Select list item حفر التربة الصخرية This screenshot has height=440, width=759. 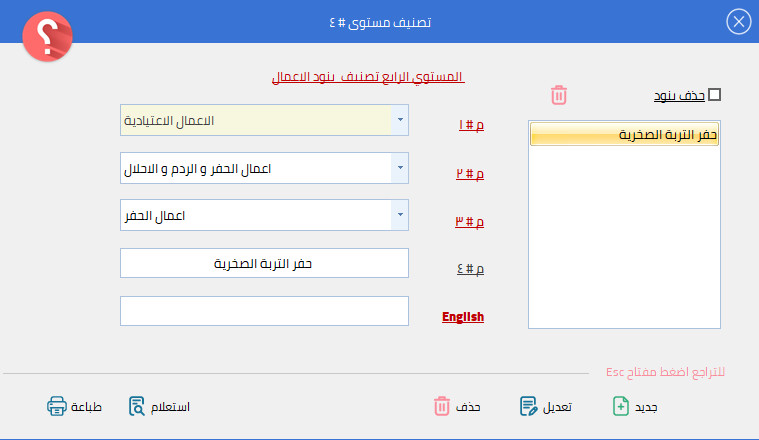point(623,135)
